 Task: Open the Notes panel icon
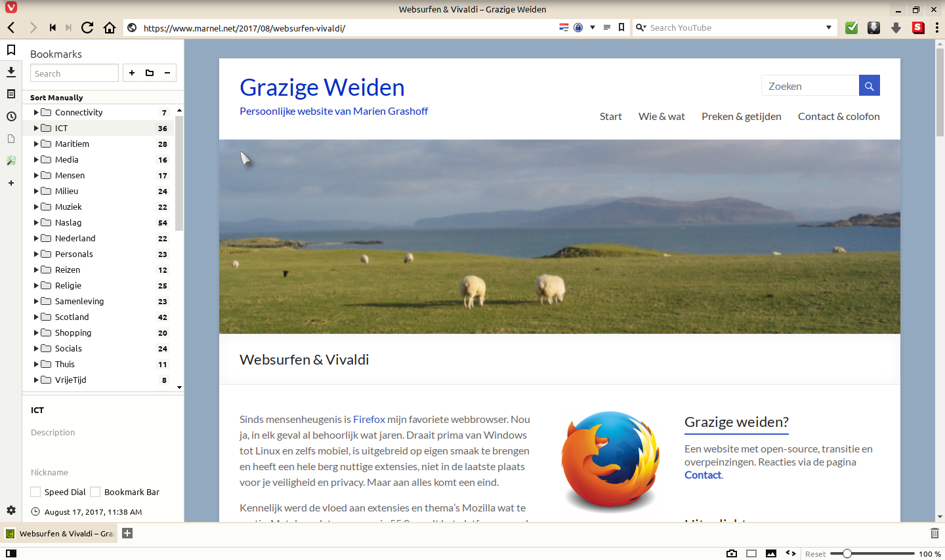(x=11, y=94)
